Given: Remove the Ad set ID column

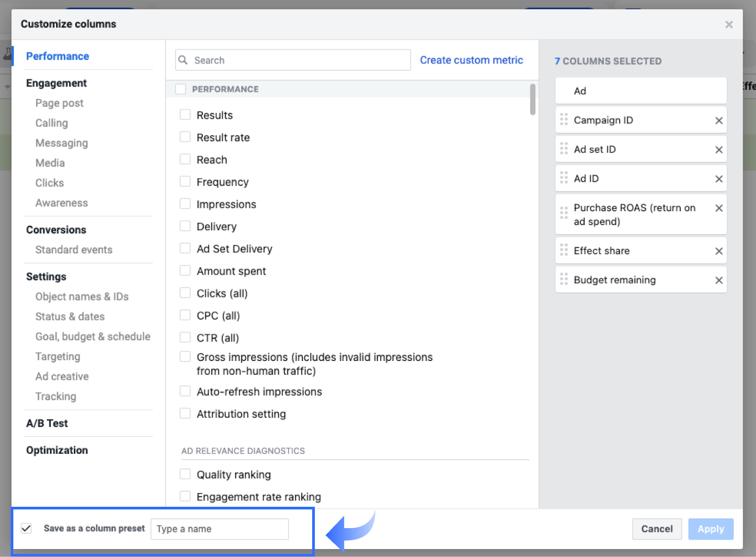Looking at the screenshot, I should [719, 150].
